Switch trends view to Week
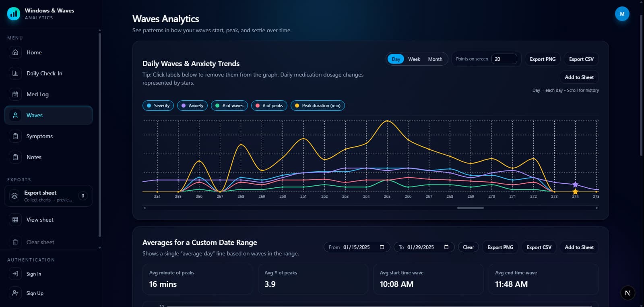 click(414, 59)
